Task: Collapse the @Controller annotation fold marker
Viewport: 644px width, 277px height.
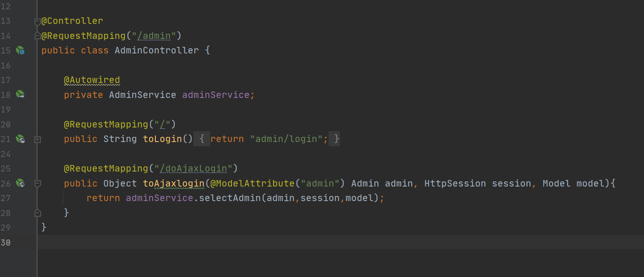Action: pyautogui.click(x=38, y=21)
